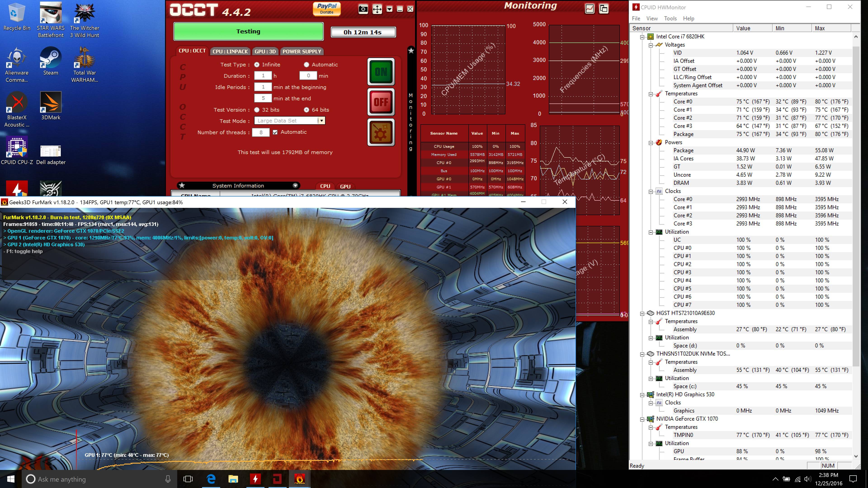
Task: Expand OCCT System Information dropdown arrow
Action: tap(295, 185)
